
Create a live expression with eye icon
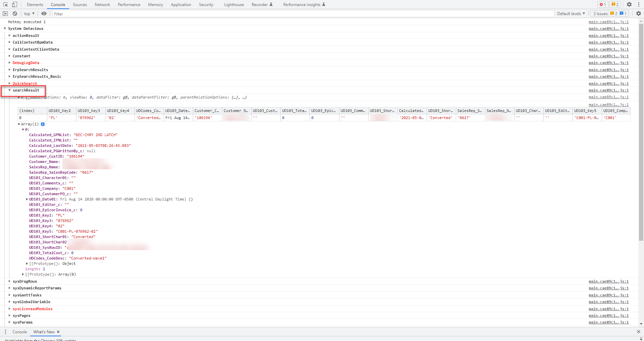[x=44, y=14]
